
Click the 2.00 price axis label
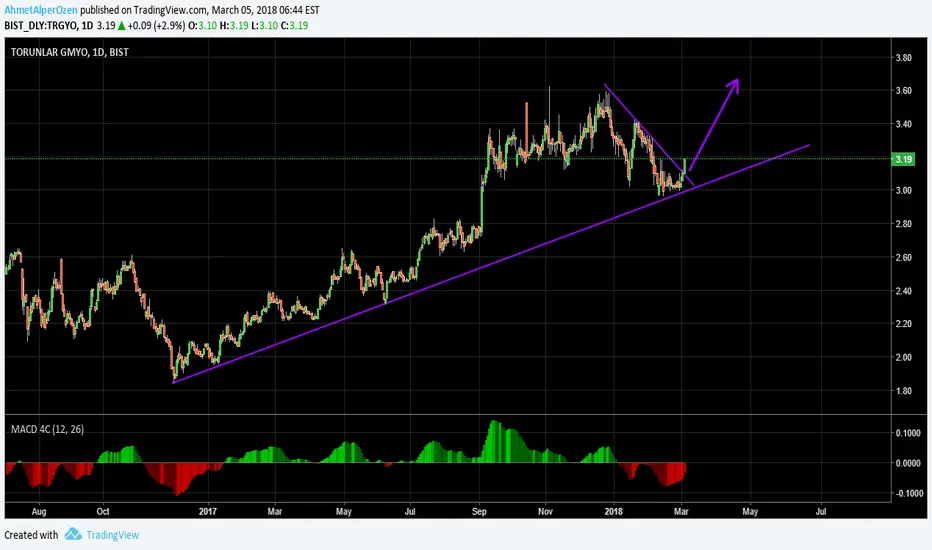(x=903, y=357)
